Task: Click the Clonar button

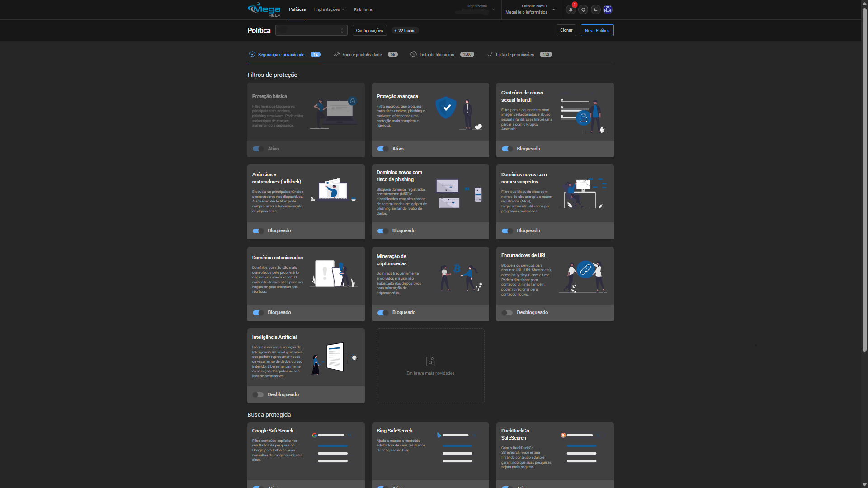Action: point(566,30)
